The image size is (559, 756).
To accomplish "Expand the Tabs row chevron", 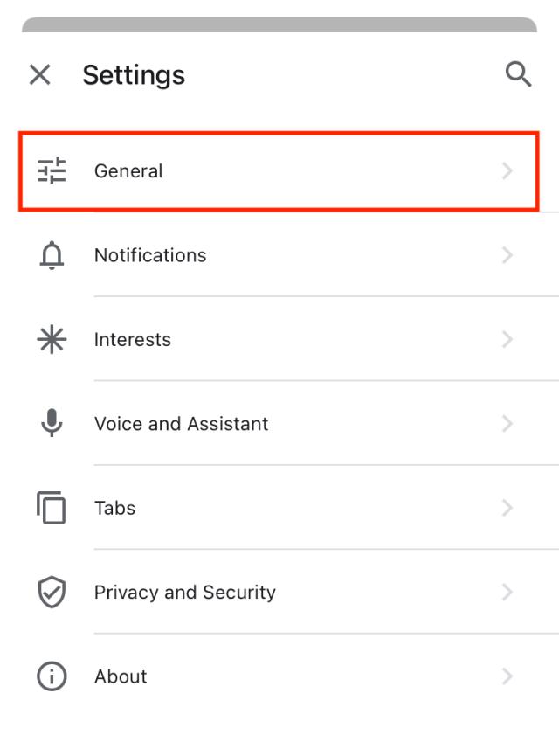I will point(507,508).
